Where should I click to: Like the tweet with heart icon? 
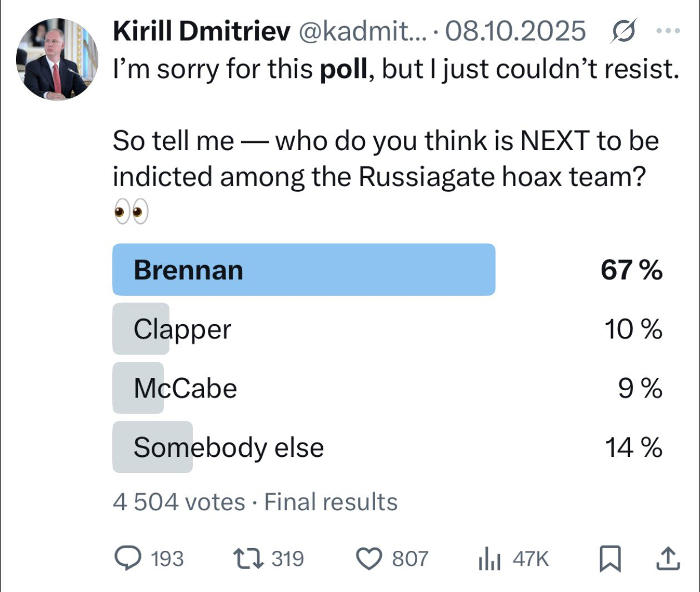tap(368, 558)
